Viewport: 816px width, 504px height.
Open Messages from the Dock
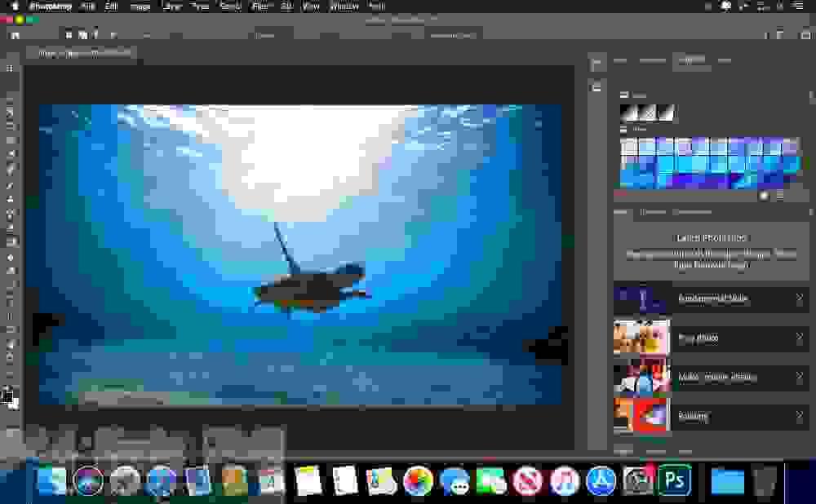(455, 480)
